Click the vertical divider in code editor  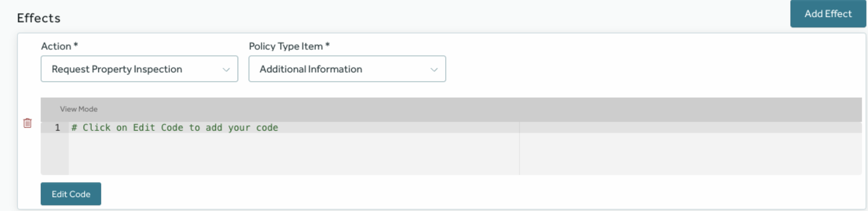(x=519, y=152)
